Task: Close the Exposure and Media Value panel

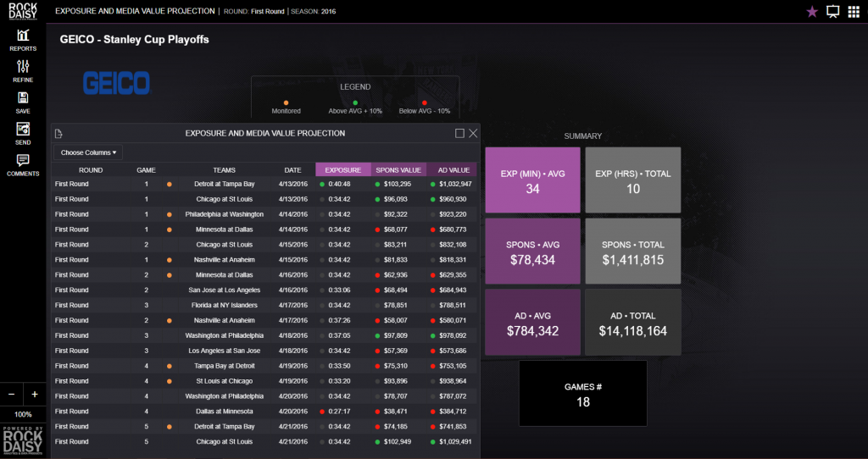Action: pos(473,133)
